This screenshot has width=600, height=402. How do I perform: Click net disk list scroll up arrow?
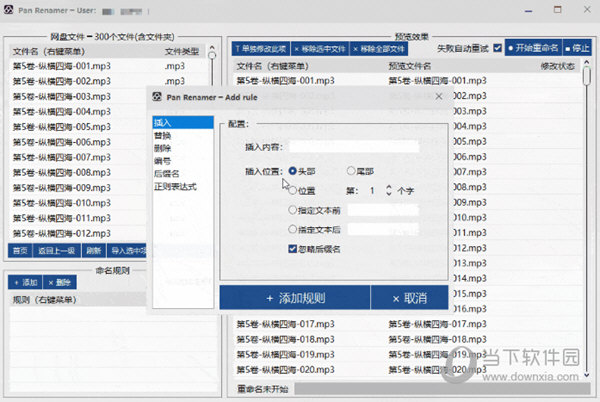click(212, 47)
